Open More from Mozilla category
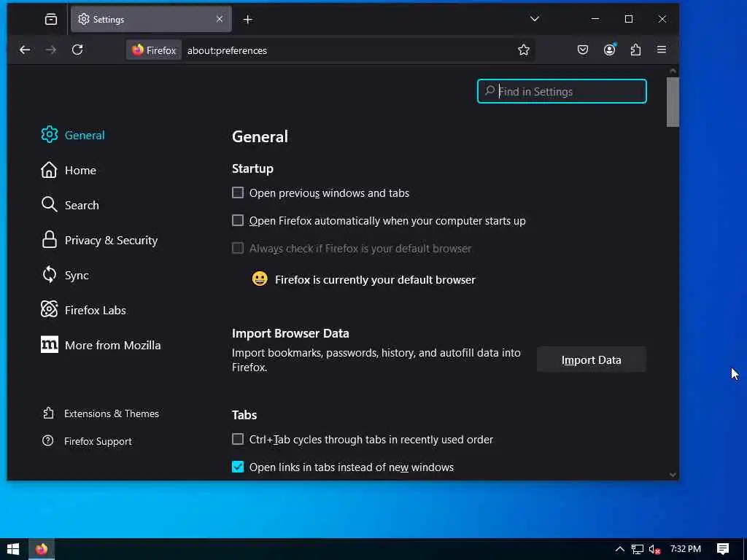 (x=101, y=345)
